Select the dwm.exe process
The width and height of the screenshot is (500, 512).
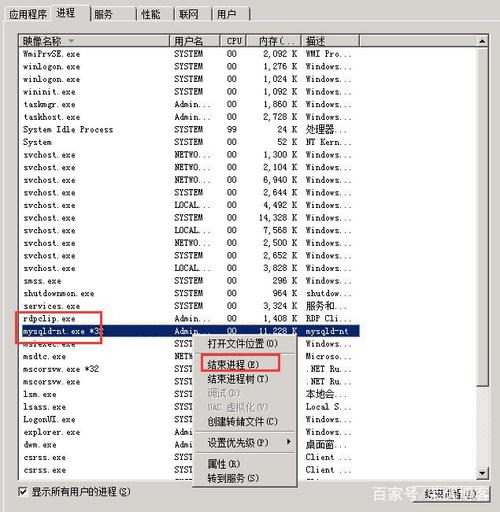tap(40, 445)
